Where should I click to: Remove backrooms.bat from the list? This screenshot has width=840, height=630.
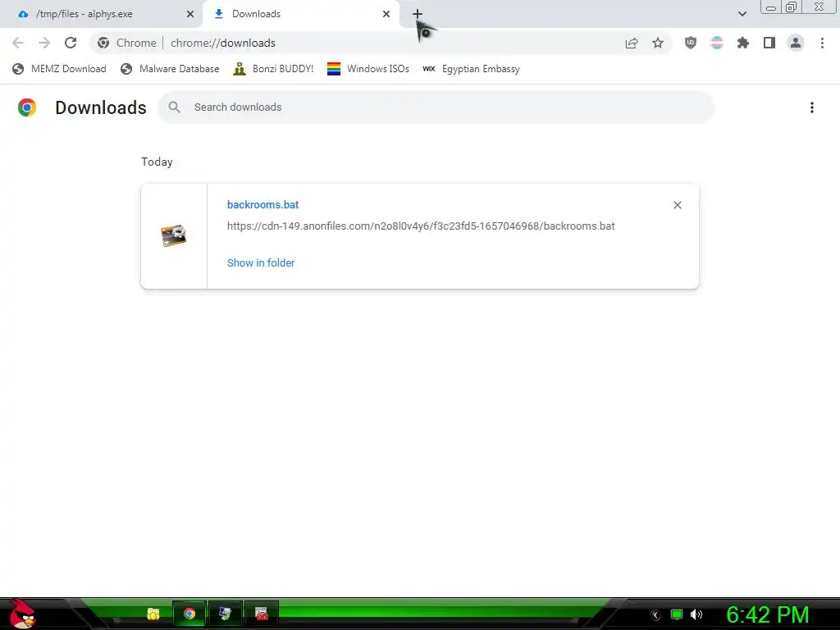tap(678, 205)
